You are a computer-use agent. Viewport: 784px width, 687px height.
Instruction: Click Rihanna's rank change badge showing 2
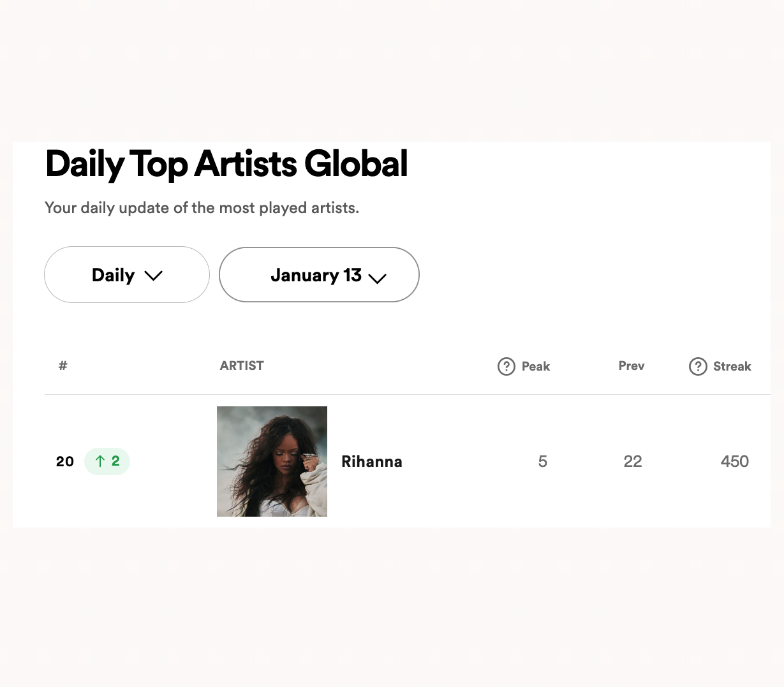tap(107, 461)
